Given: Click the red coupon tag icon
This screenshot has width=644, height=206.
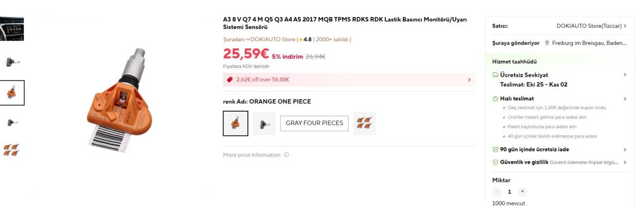Looking at the screenshot, I should click(x=230, y=80).
